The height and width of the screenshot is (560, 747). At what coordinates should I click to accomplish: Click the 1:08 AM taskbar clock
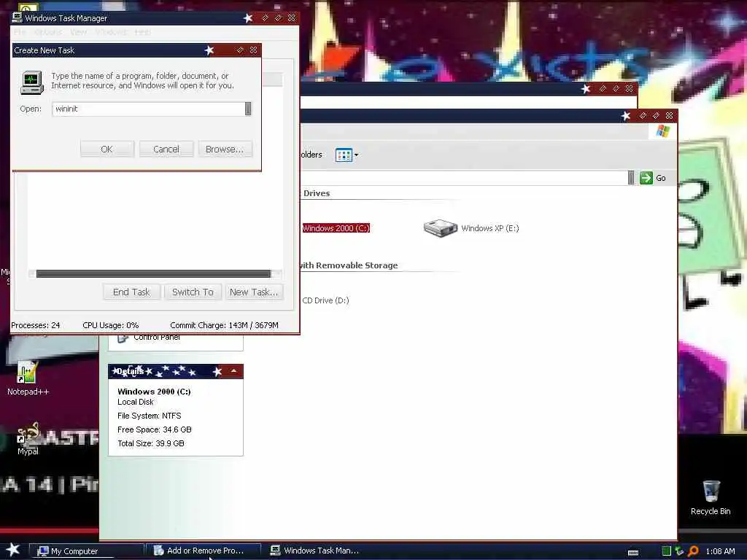pos(720,551)
